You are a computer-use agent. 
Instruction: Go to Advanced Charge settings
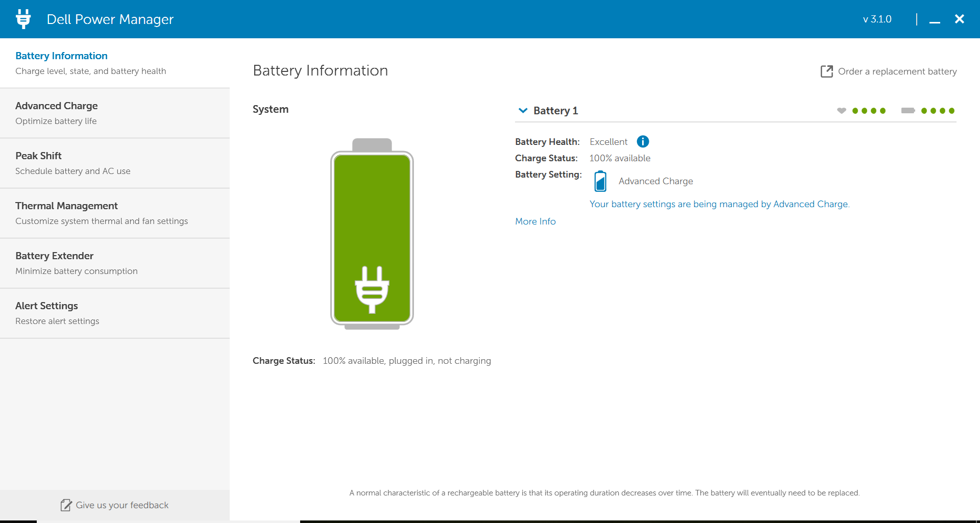click(x=115, y=113)
